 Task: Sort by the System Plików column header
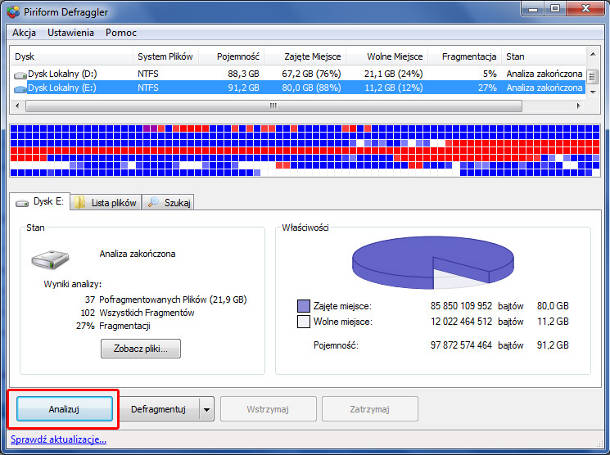coord(166,56)
